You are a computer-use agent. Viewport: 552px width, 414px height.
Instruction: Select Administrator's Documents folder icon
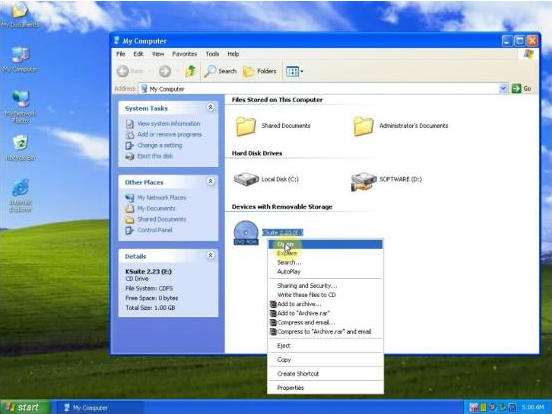[x=363, y=126]
